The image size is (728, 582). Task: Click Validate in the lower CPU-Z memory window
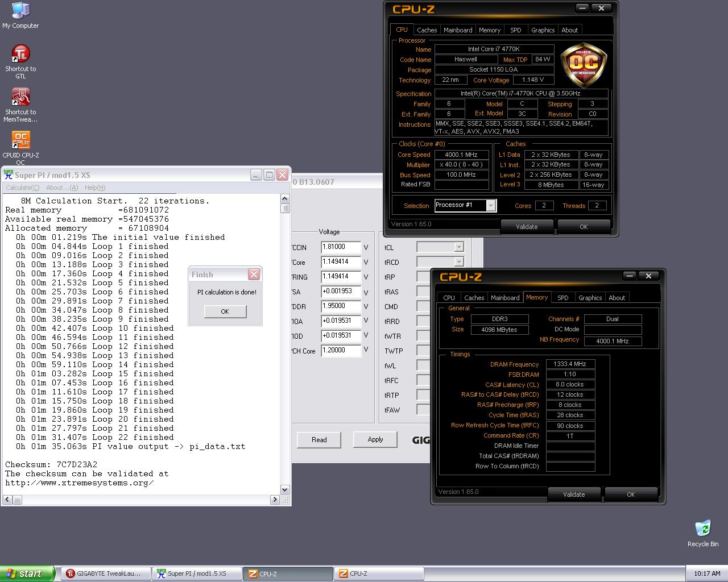[x=574, y=494]
